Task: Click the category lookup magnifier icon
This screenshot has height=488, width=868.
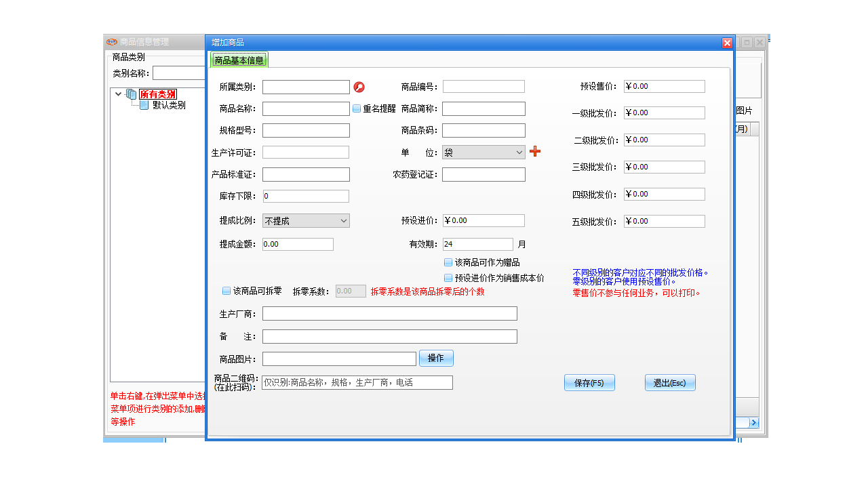Action: tap(359, 87)
